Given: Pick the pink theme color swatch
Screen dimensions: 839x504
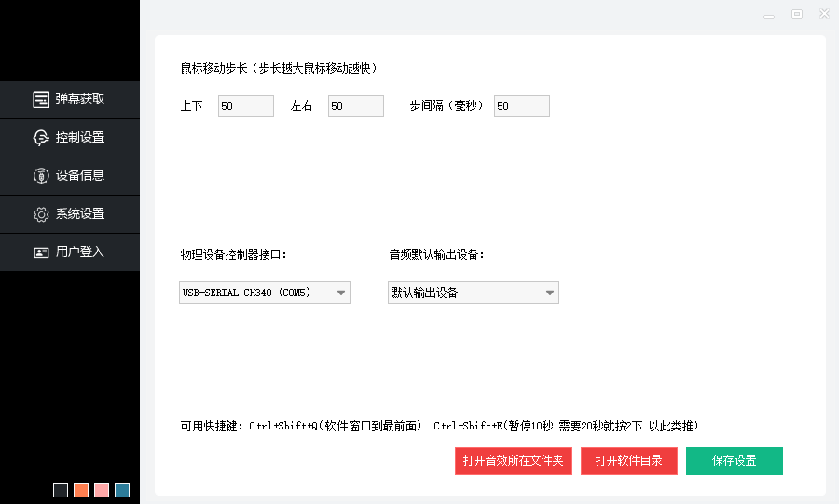Looking at the screenshot, I should (102, 490).
